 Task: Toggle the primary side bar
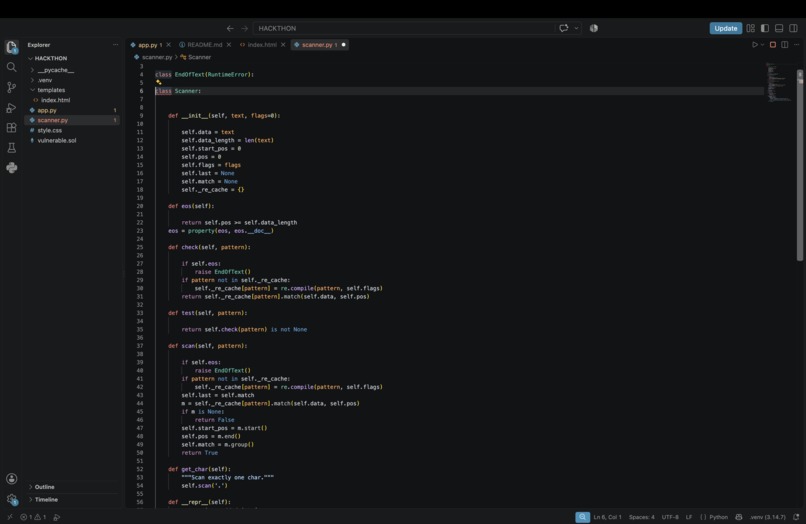pyautogui.click(x=765, y=28)
